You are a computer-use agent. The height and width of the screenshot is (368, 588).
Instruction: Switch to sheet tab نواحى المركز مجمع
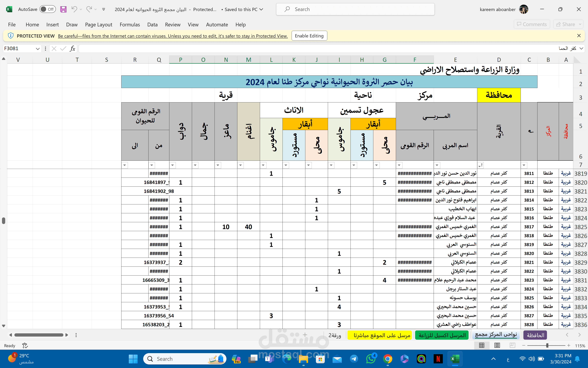click(496, 335)
